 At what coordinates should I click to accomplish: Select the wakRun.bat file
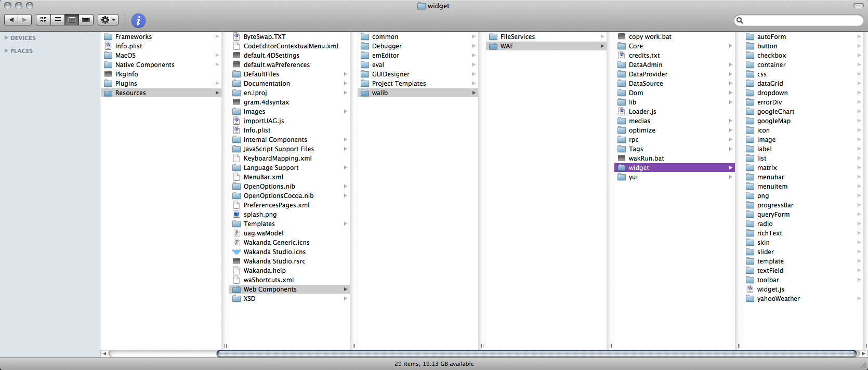[646, 158]
